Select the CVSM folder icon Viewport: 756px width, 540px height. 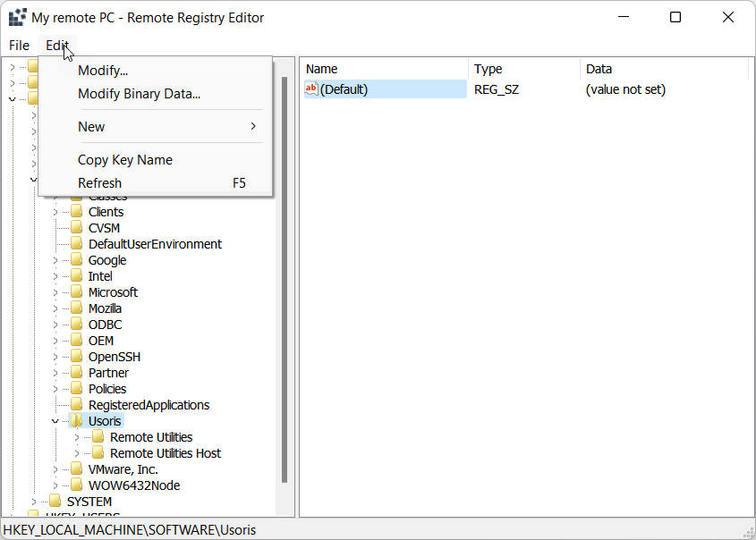77,228
